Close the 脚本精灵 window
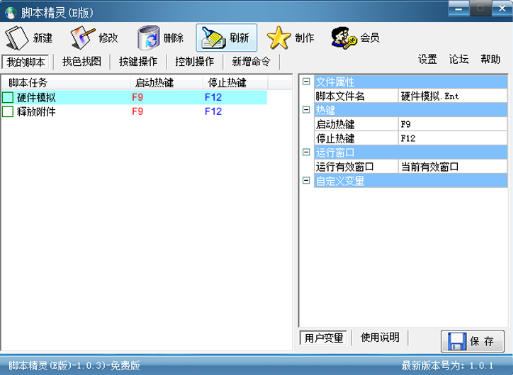This screenshot has width=513, height=375. click(502, 8)
